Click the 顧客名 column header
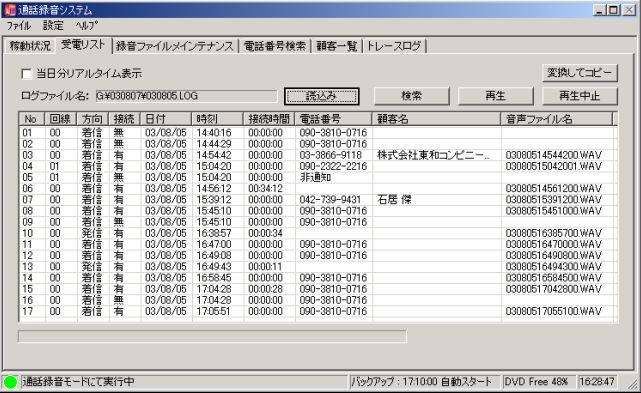Viewport: 641px width, 393px height. 436,119
